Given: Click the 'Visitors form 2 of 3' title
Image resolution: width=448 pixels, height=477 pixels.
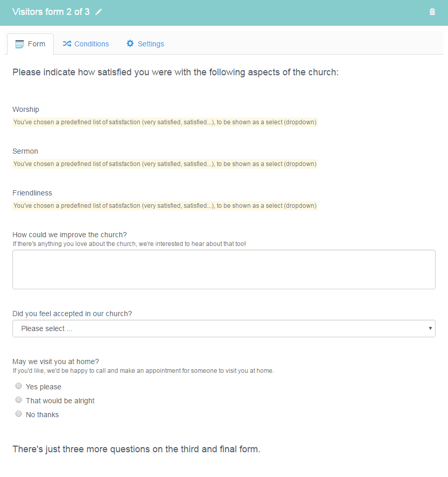Looking at the screenshot, I should click(x=51, y=12).
